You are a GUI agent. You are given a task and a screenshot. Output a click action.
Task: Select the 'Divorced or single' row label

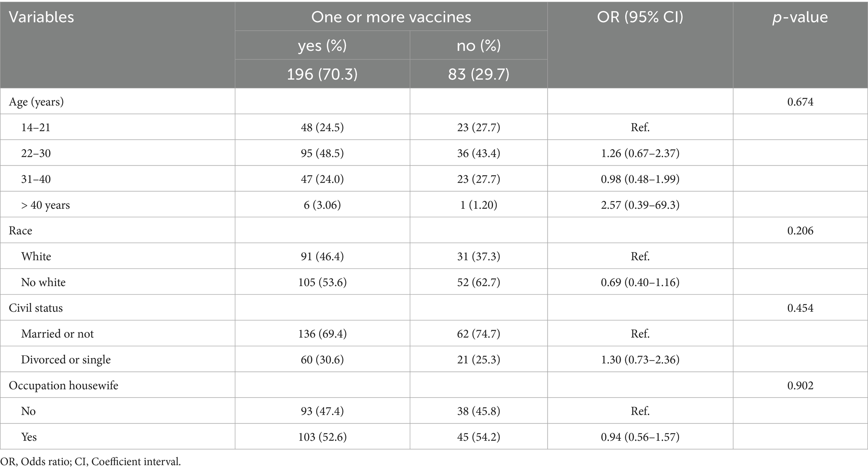click(x=66, y=360)
